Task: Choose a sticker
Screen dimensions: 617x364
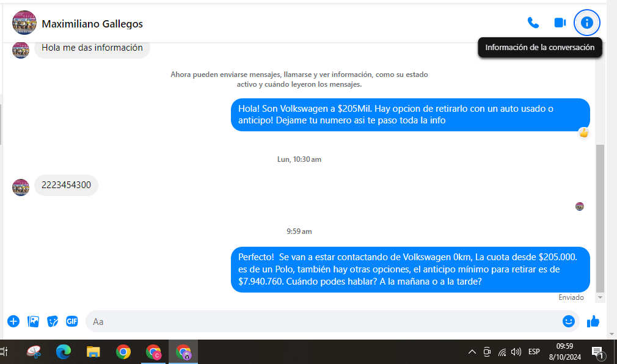Action: click(x=53, y=321)
